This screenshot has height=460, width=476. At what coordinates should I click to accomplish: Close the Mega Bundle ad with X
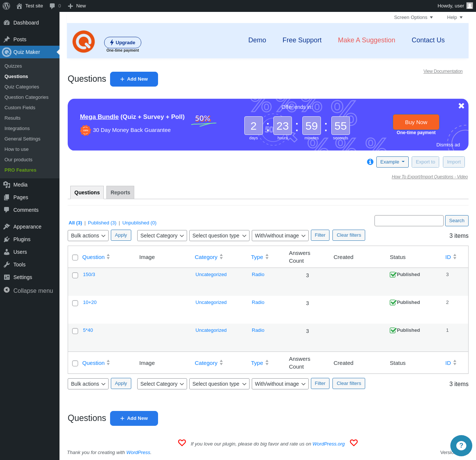(x=461, y=106)
